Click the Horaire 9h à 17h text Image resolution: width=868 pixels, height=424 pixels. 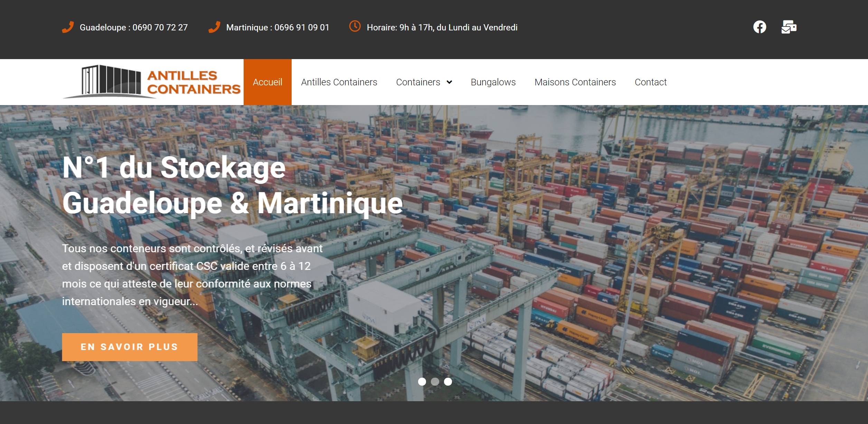(442, 27)
